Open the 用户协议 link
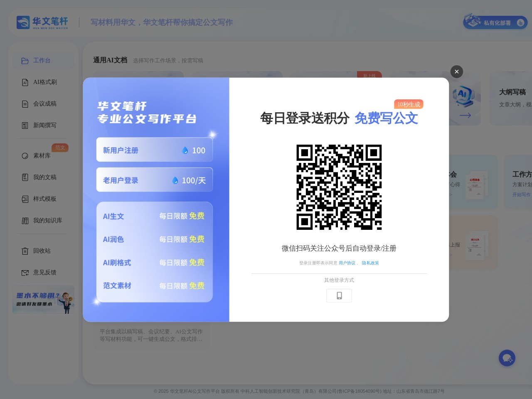The width and height of the screenshot is (532, 399). (x=347, y=263)
